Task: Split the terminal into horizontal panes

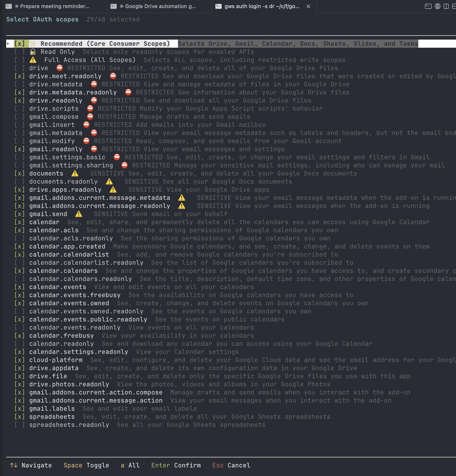Action: click(454, 6)
